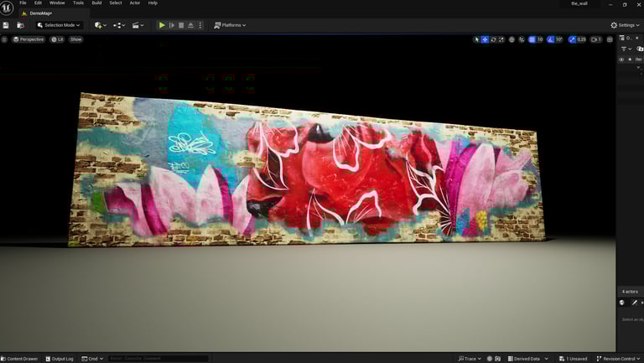
Task: Click the Show flags button
Action: pos(76,39)
